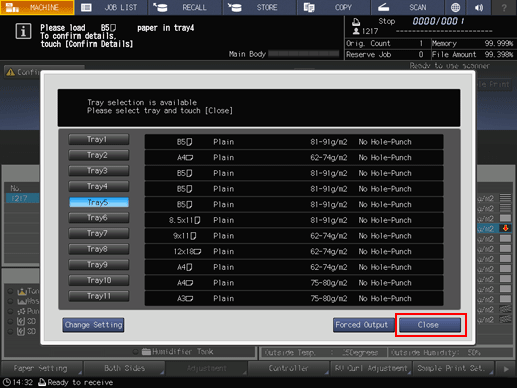Select the highlighted Tray5 button
This screenshot has width=517, height=388.
99,202
